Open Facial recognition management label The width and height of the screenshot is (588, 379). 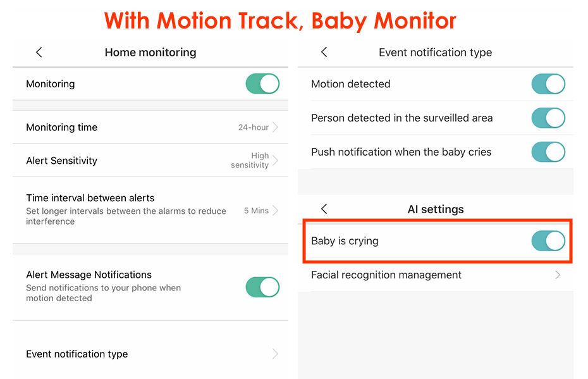click(386, 275)
